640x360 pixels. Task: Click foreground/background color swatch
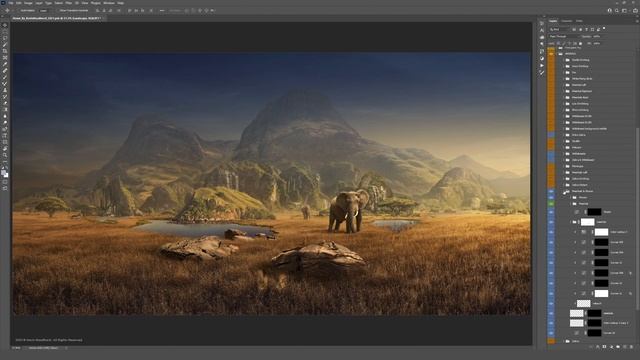(x=4, y=173)
